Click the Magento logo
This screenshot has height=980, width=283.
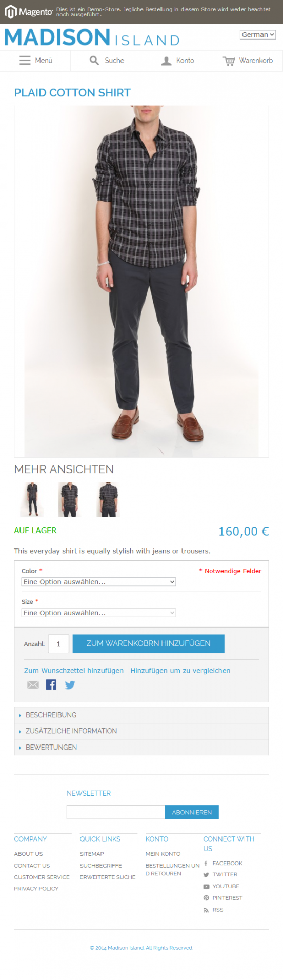point(29,12)
